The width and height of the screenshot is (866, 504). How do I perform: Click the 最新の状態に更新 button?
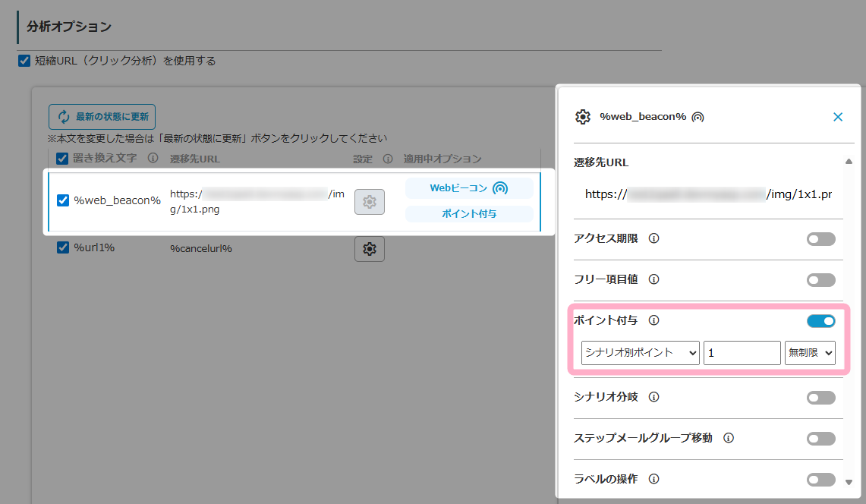pyautogui.click(x=102, y=117)
